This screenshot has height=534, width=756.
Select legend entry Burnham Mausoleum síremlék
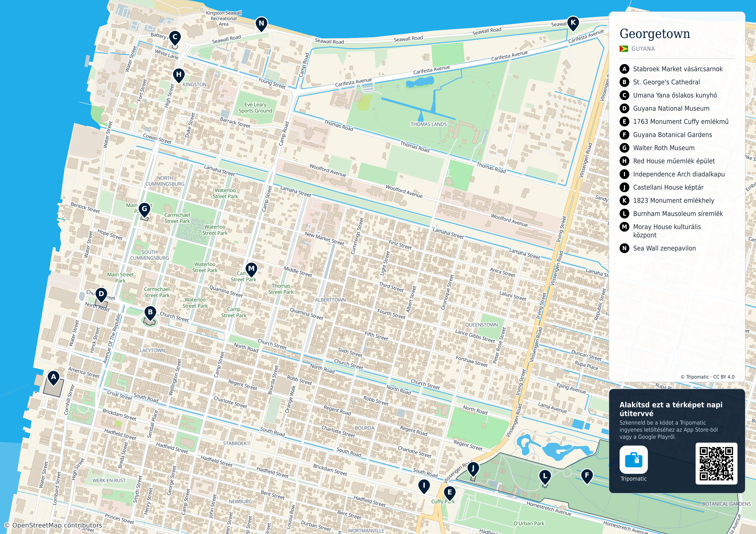671,214
